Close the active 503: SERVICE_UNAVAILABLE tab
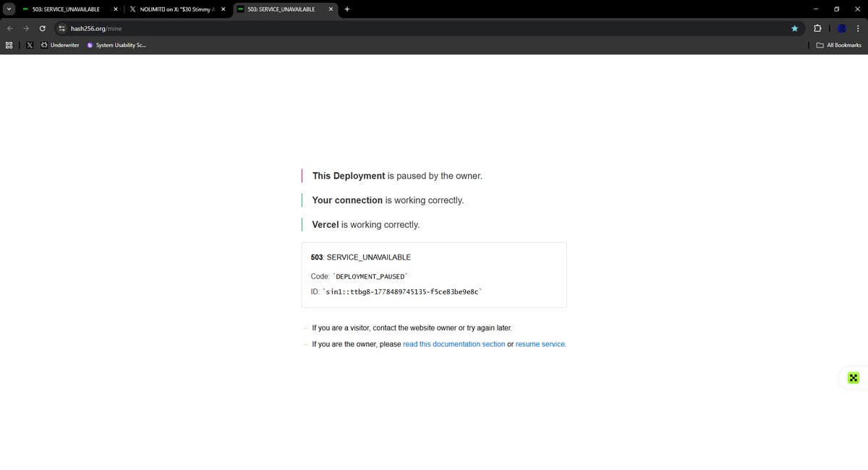Screen dimensions: 868x470 pos(331,9)
